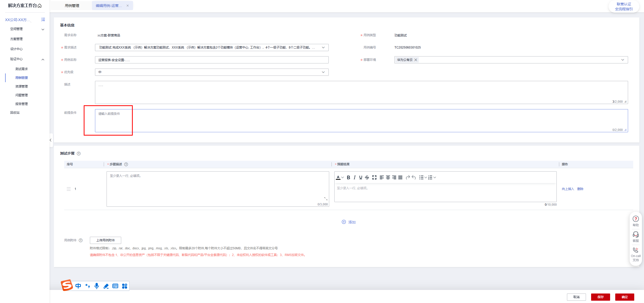Open 设计中心 in the sidebar

16,49
